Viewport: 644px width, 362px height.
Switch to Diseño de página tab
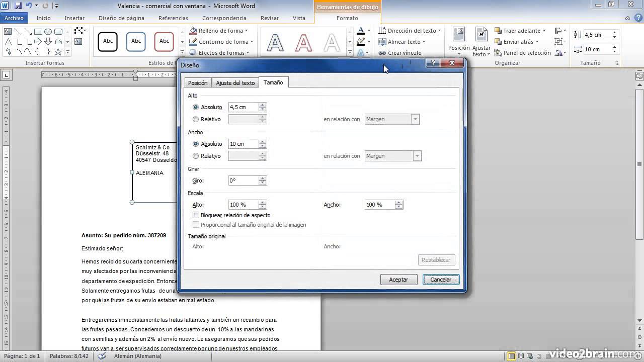click(x=121, y=18)
